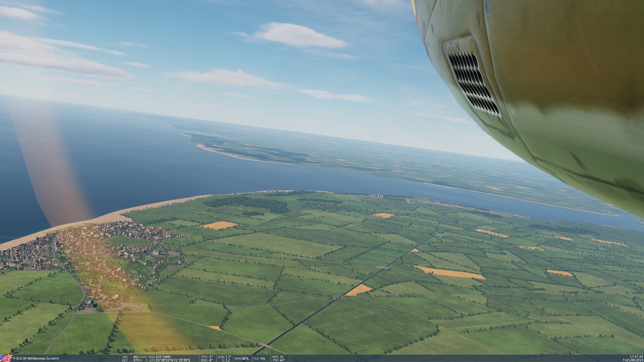Click the PTH -5° pitch value
Image resolution: width=644 pixels, height=362 pixels.
207,357
